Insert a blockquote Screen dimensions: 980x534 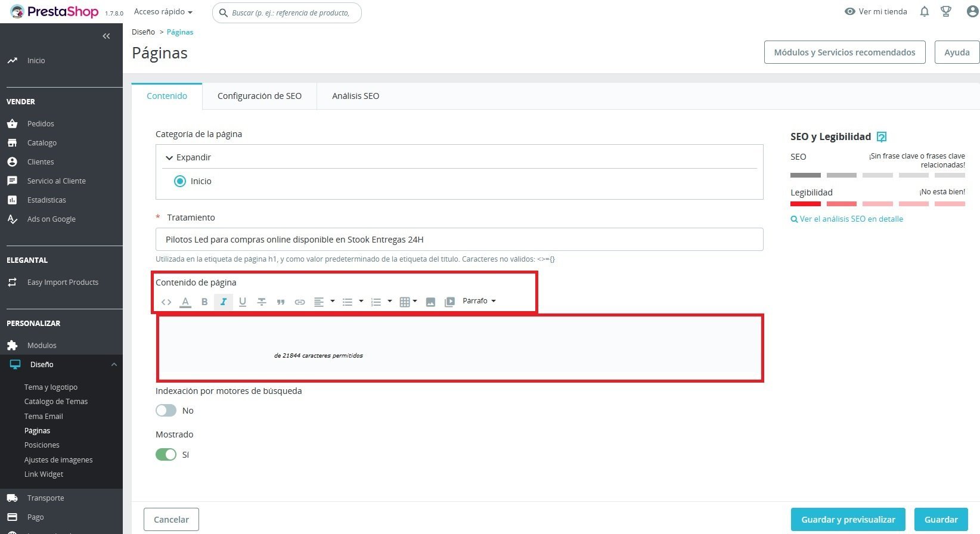[x=281, y=302]
